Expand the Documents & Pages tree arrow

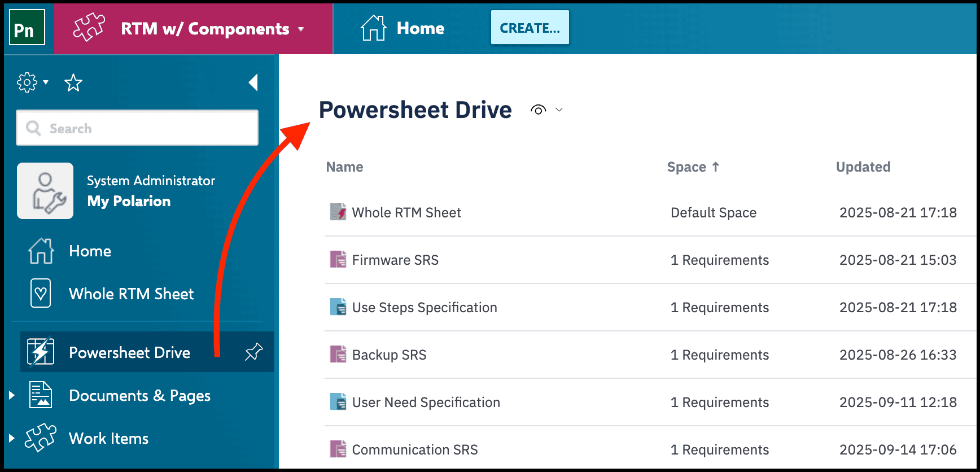tap(11, 395)
